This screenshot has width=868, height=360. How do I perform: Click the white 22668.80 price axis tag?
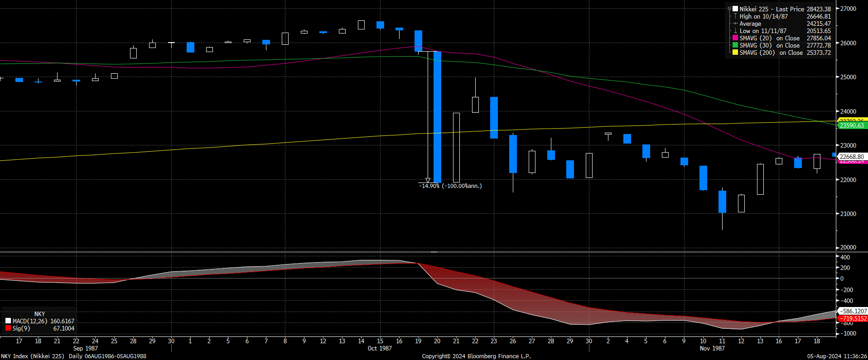852,157
